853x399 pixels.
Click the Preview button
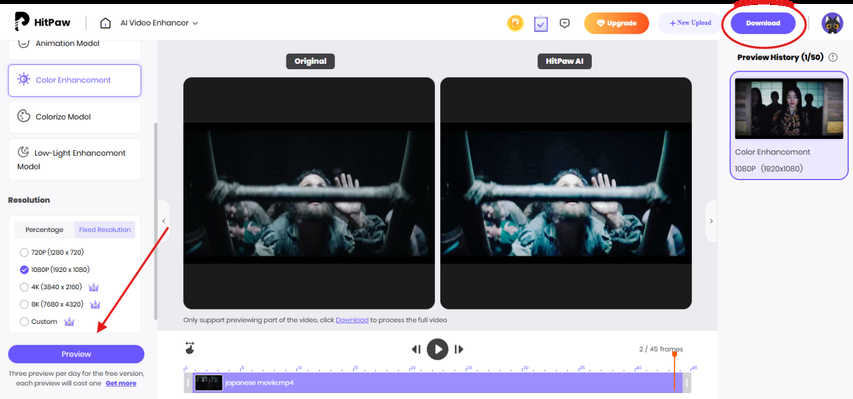(76, 354)
